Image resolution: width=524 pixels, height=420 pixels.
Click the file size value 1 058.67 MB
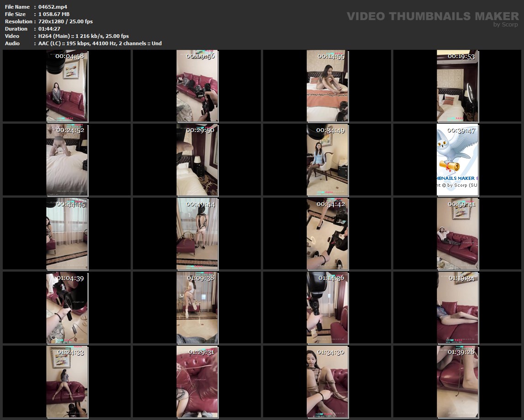tap(54, 14)
